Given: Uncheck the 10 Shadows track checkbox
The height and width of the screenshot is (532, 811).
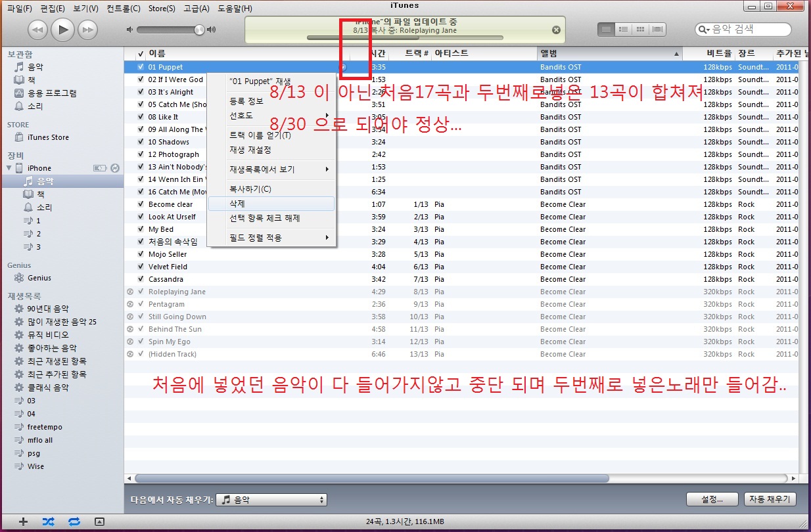Looking at the screenshot, I should (141, 142).
